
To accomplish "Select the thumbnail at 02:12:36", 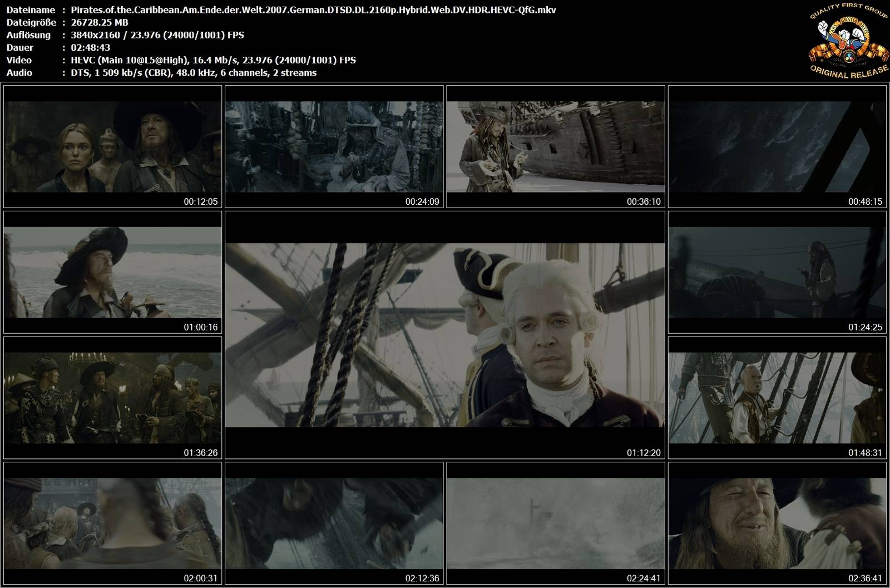I will pos(334,523).
